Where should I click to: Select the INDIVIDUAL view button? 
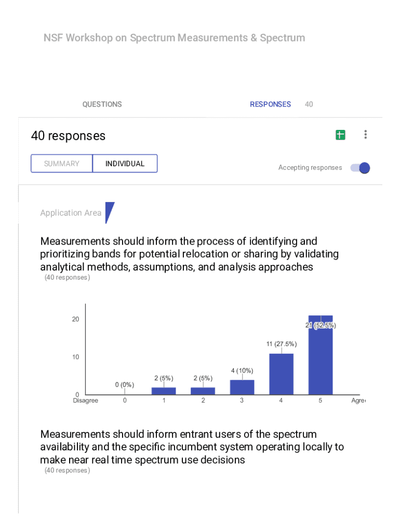point(125,164)
